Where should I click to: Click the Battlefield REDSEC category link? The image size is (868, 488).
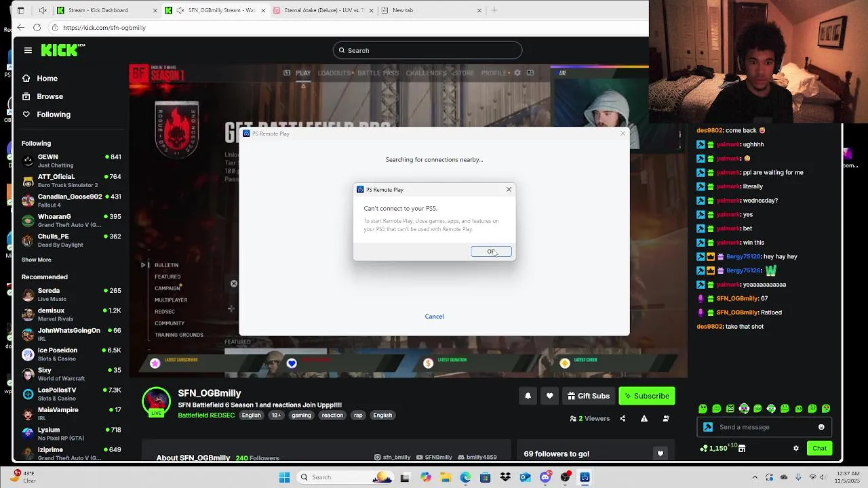point(206,415)
